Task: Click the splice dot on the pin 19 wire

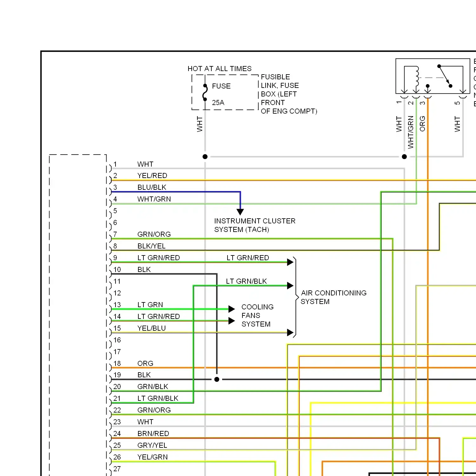Action: (217, 379)
